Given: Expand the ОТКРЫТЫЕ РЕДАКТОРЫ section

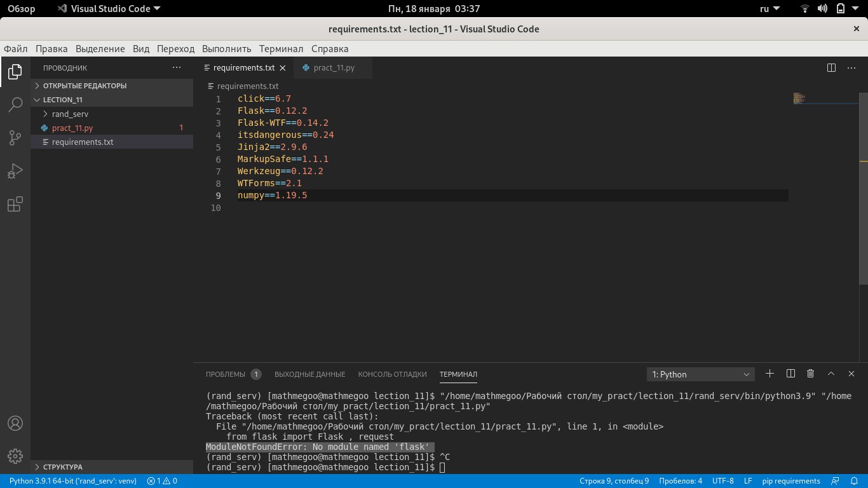Looking at the screenshot, I should (112, 86).
